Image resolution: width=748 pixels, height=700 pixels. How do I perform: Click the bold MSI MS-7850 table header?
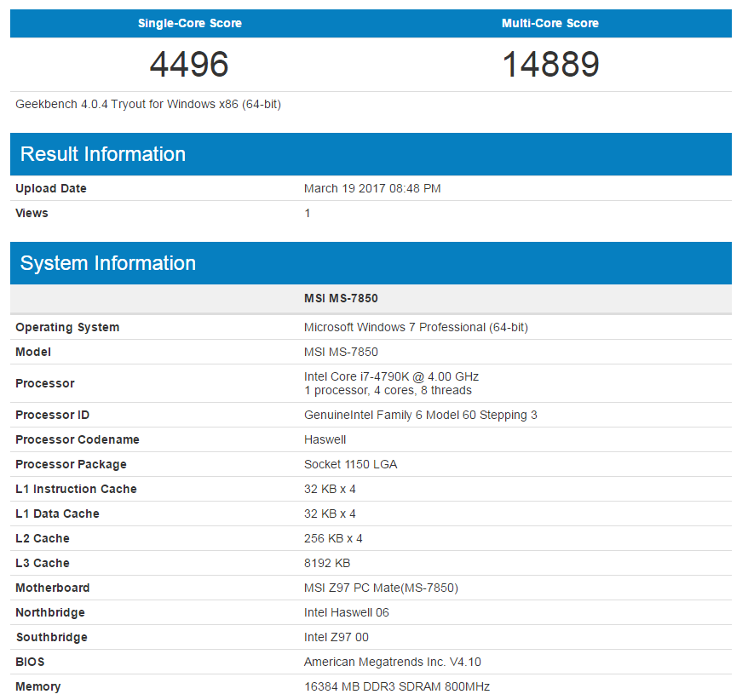coord(341,299)
